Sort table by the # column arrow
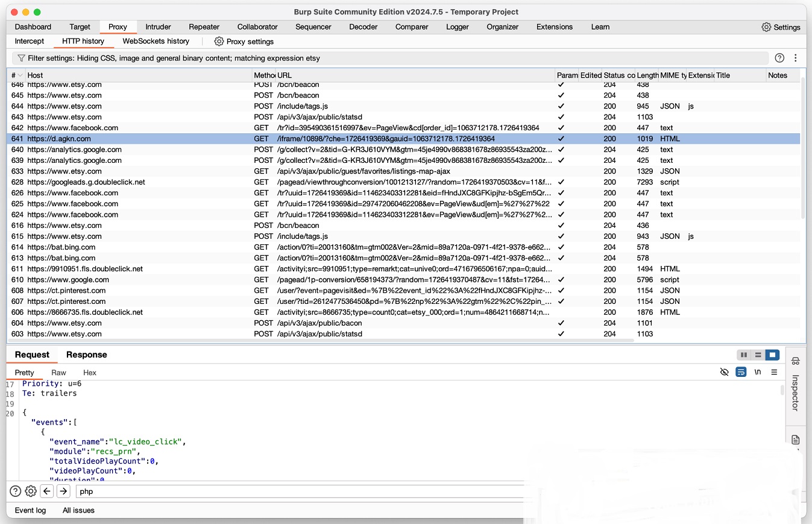Screen dimensions: 812x524 pyautogui.click(x=20, y=75)
